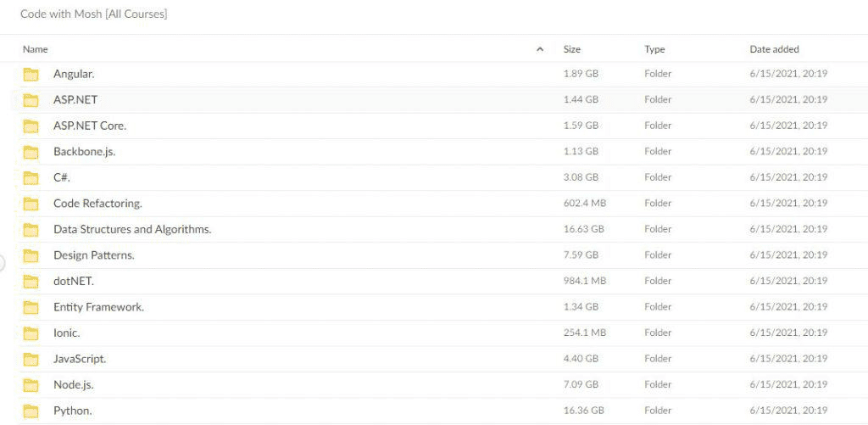Click the Python folder icon
This screenshot has height=425, width=868.
point(31,411)
